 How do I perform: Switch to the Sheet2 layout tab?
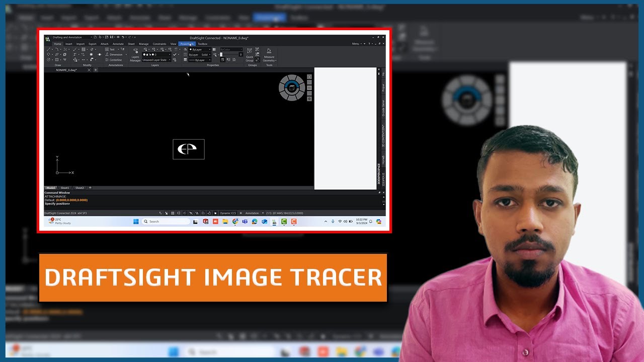[x=79, y=188]
